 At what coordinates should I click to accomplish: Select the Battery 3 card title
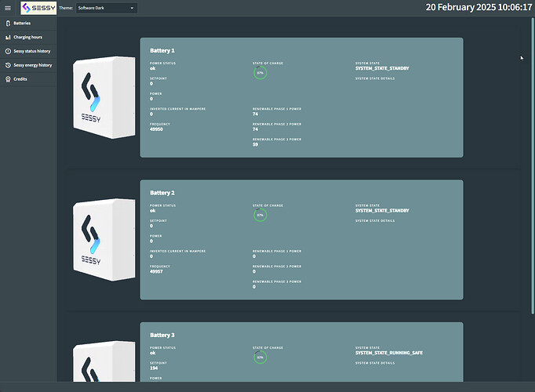point(162,335)
